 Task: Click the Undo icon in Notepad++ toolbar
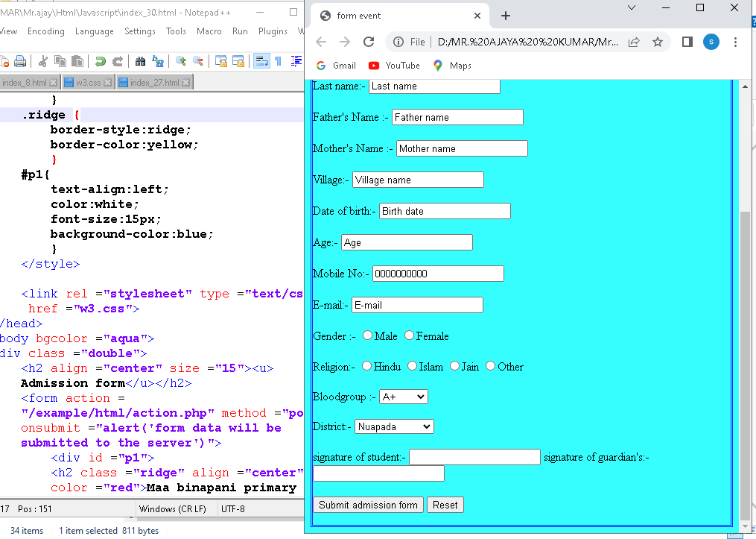click(x=99, y=61)
